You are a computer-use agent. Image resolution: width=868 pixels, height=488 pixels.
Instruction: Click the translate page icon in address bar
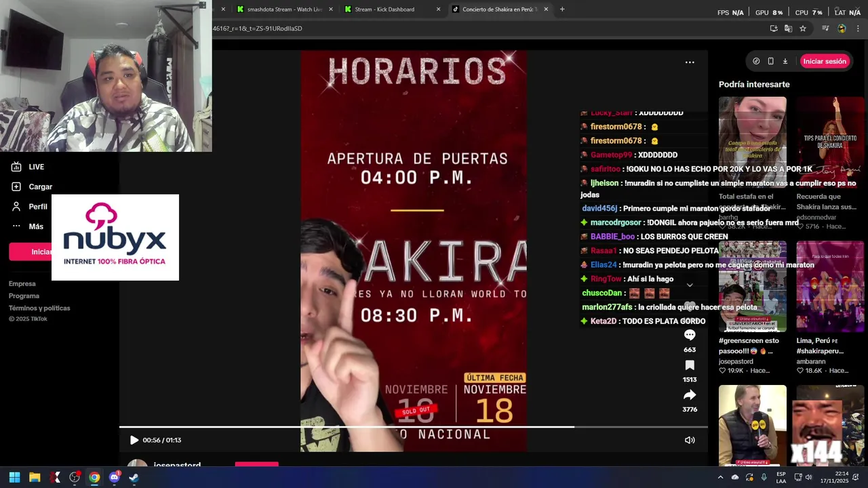(x=788, y=28)
